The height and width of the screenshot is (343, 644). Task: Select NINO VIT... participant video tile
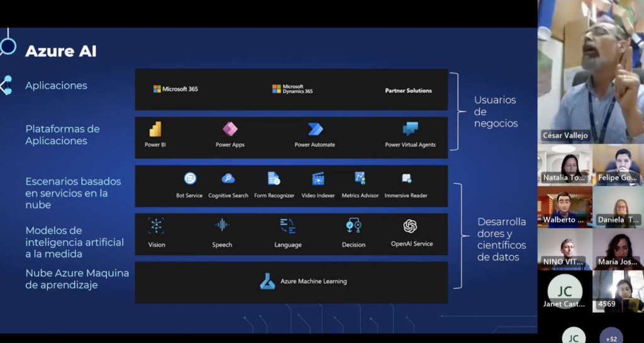click(565, 249)
